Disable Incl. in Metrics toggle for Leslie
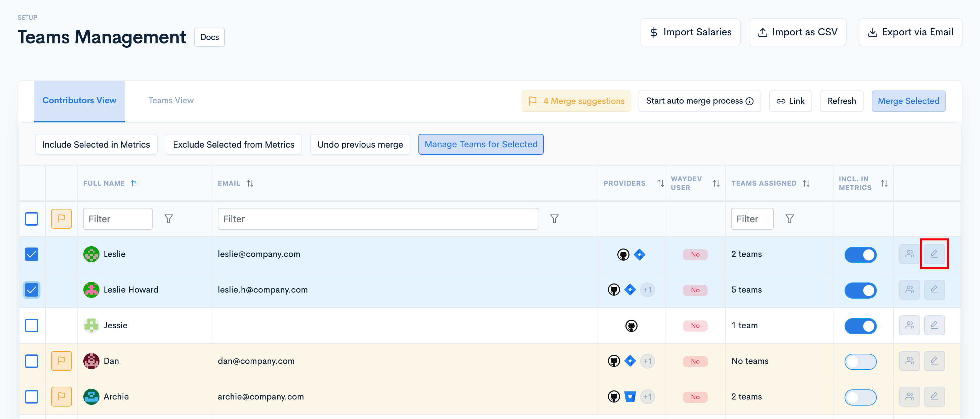The width and height of the screenshot is (980, 419). pos(860,255)
